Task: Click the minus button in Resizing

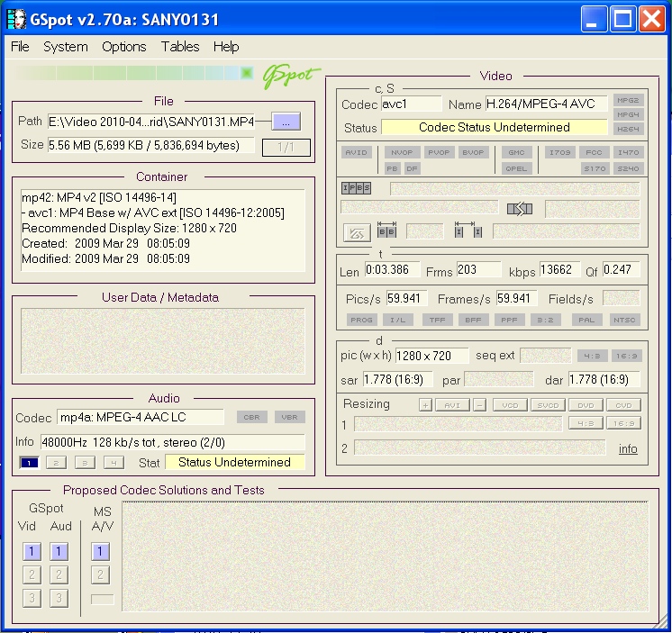Action: 479,404
